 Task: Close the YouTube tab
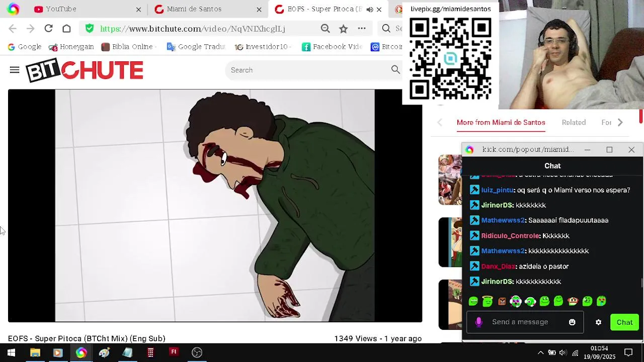click(x=138, y=9)
